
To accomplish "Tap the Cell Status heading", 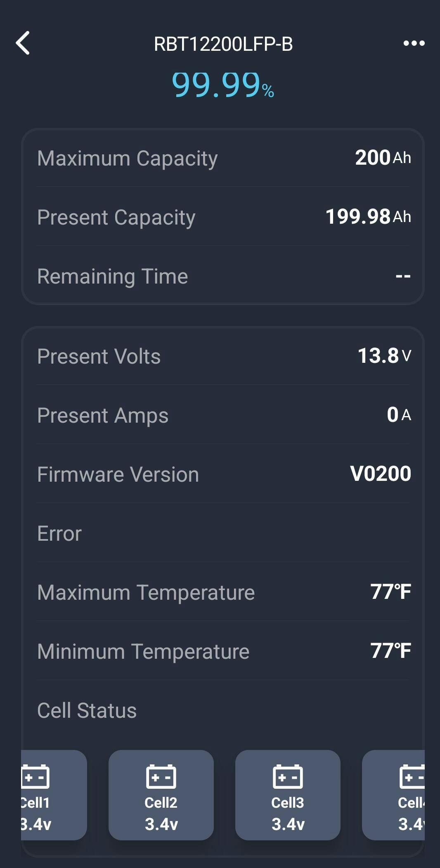I will 87,710.
